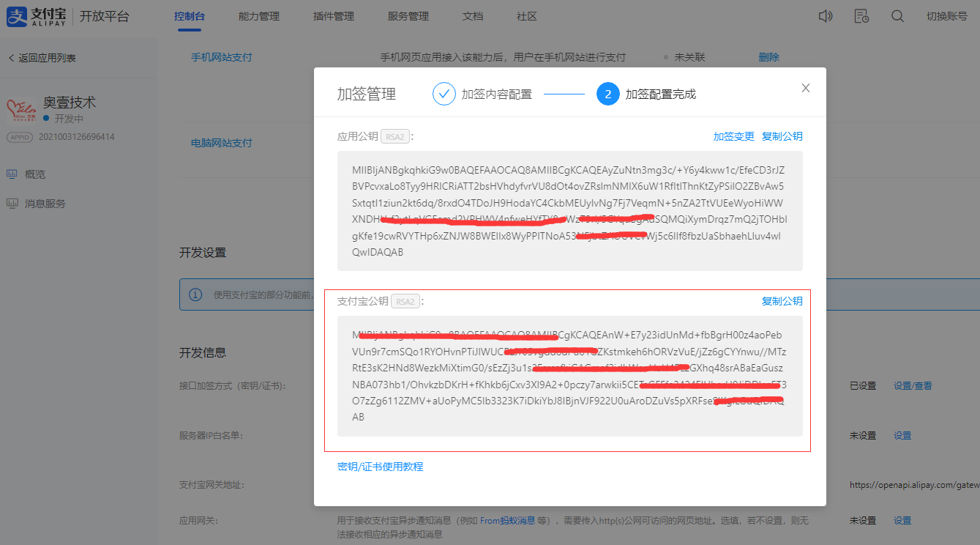Click the 概览 sidebar icon
Image resolution: width=980 pixels, height=545 pixels.
pos(12,174)
